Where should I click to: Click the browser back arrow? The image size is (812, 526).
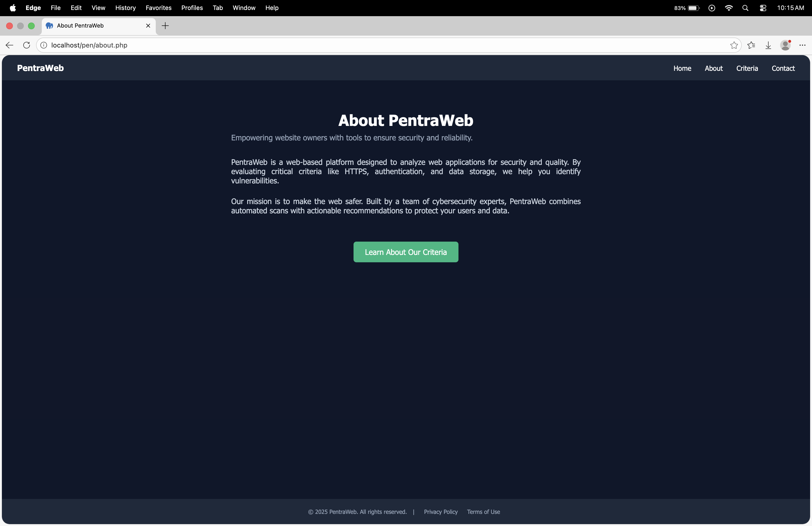tap(9, 45)
